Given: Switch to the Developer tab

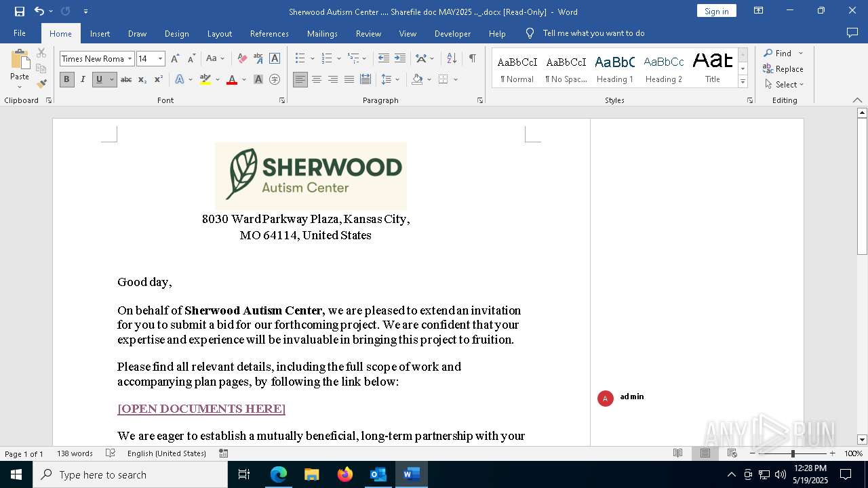Looking at the screenshot, I should pos(452,33).
